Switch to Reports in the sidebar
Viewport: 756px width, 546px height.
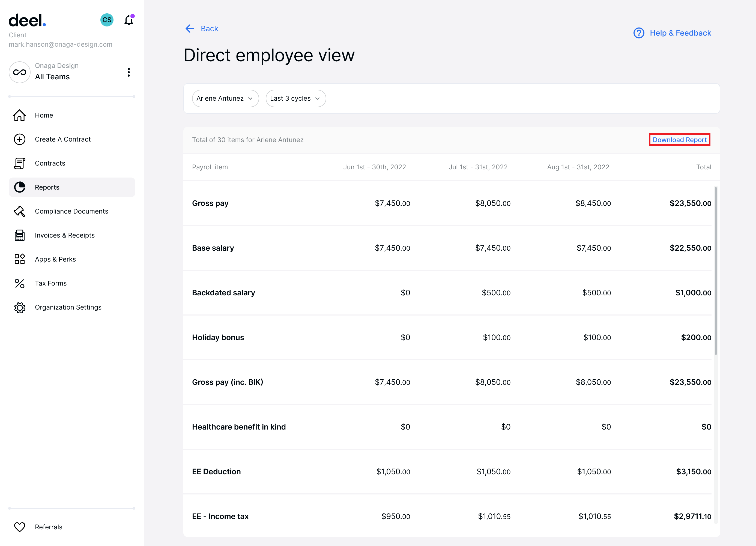pos(47,187)
